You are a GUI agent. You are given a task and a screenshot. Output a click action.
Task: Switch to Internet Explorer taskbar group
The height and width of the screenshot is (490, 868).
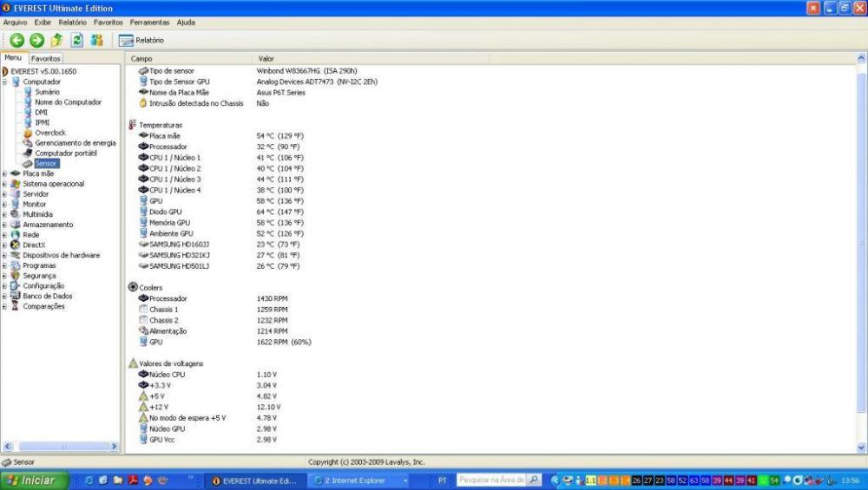tap(358, 480)
